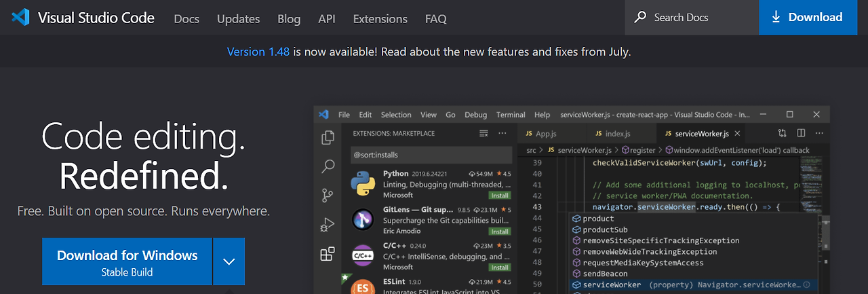Image resolution: width=868 pixels, height=294 pixels.
Task: Click info icon on serviceWorker suggestion
Action: (x=807, y=284)
